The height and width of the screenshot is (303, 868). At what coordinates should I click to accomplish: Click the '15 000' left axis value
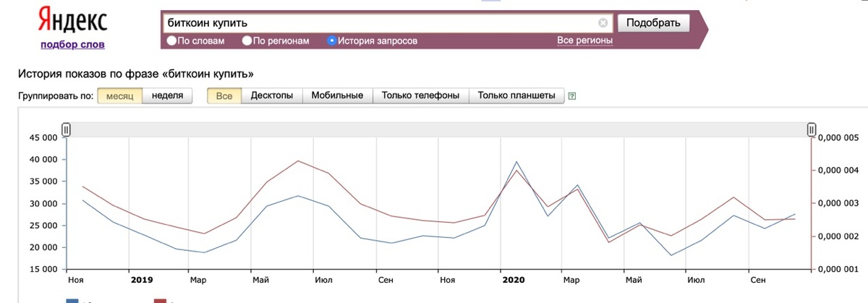(x=43, y=270)
